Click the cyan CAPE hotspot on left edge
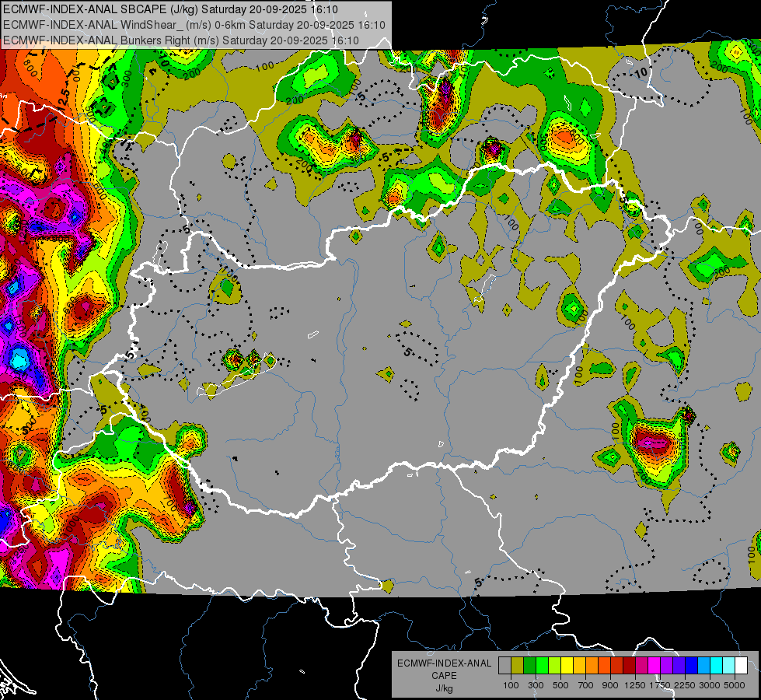The image size is (761, 700). [x=20, y=359]
